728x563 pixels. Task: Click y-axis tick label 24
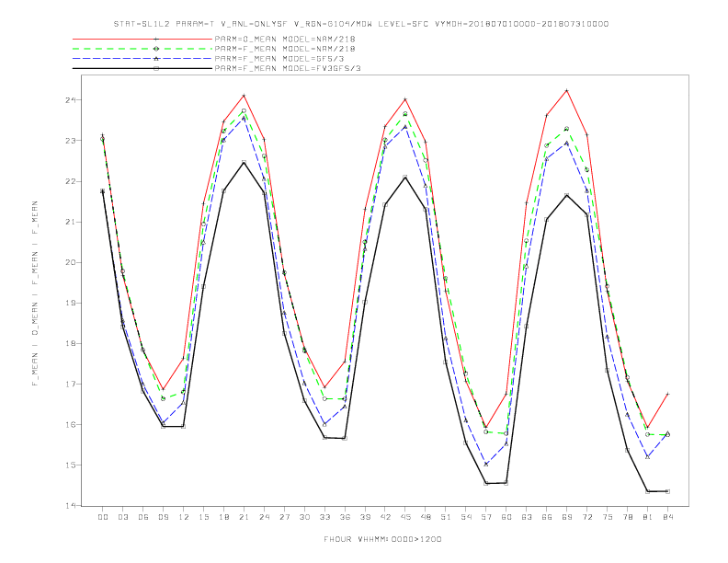pos(71,100)
